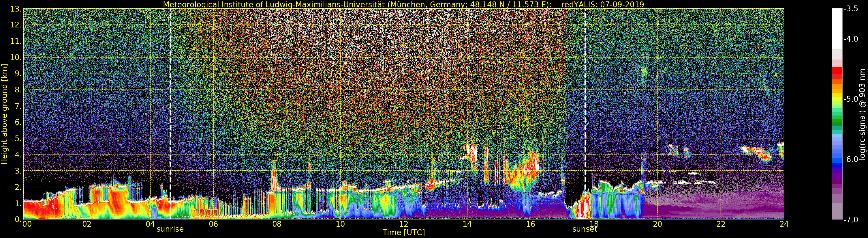Click the time axis tick '14'
The image size is (868, 238).
click(467, 224)
